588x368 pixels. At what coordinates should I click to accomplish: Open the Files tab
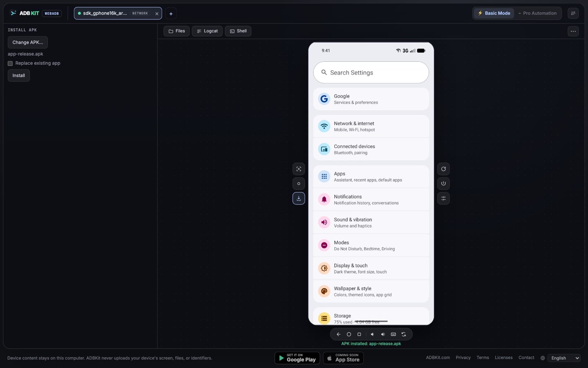[177, 31]
